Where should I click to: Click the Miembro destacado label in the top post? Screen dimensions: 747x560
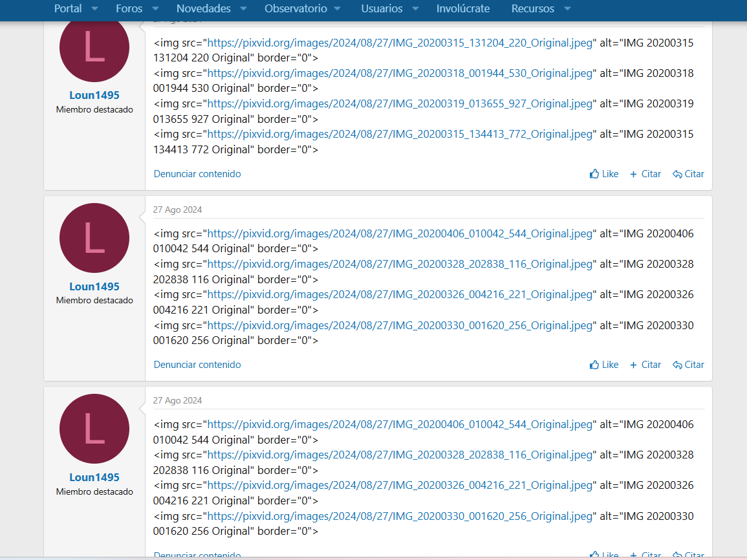pyautogui.click(x=94, y=109)
